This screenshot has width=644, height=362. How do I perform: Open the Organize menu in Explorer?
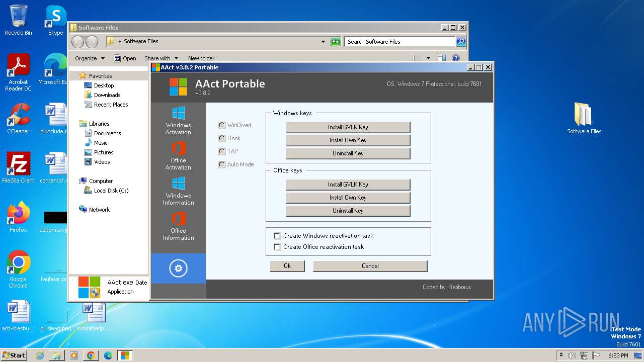click(90, 58)
